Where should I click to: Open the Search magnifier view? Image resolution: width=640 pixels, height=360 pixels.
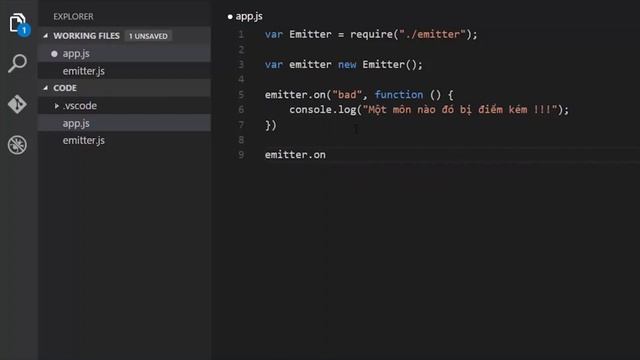[x=17, y=63]
